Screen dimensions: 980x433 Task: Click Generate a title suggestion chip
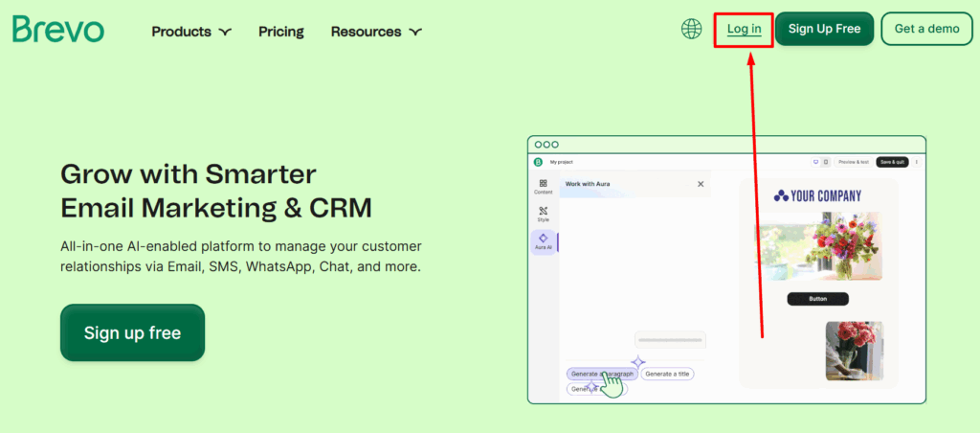(667, 374)
